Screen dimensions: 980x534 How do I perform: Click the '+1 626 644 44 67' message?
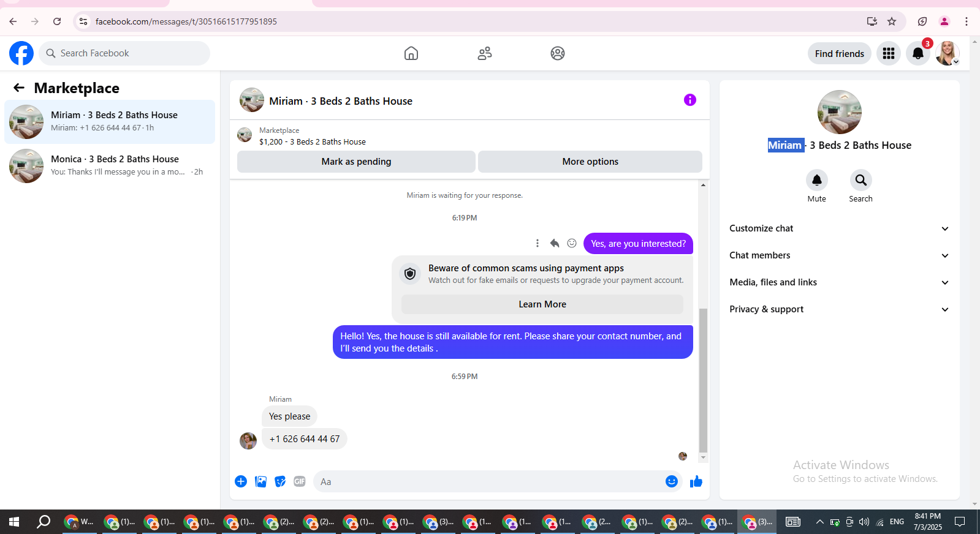pyautogui.click(x=305, y=439)
